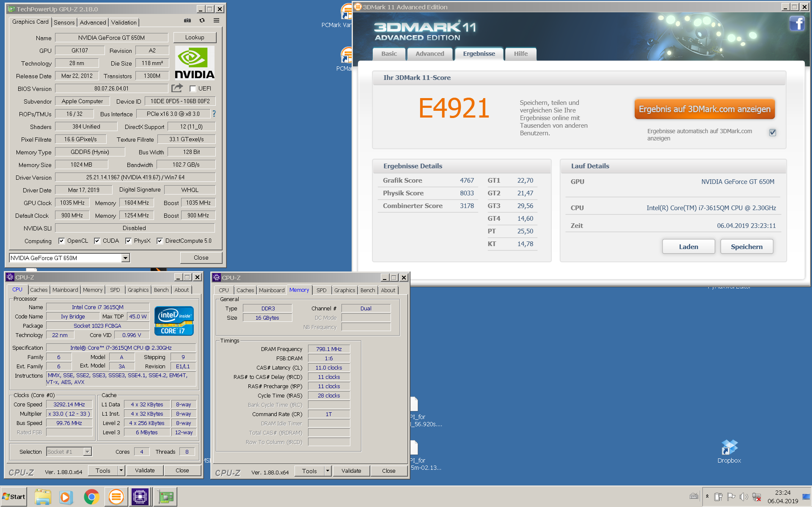The width and height of the screenshot is (812, 507).
Task: Click the action center flag icon
Action: 731,496
